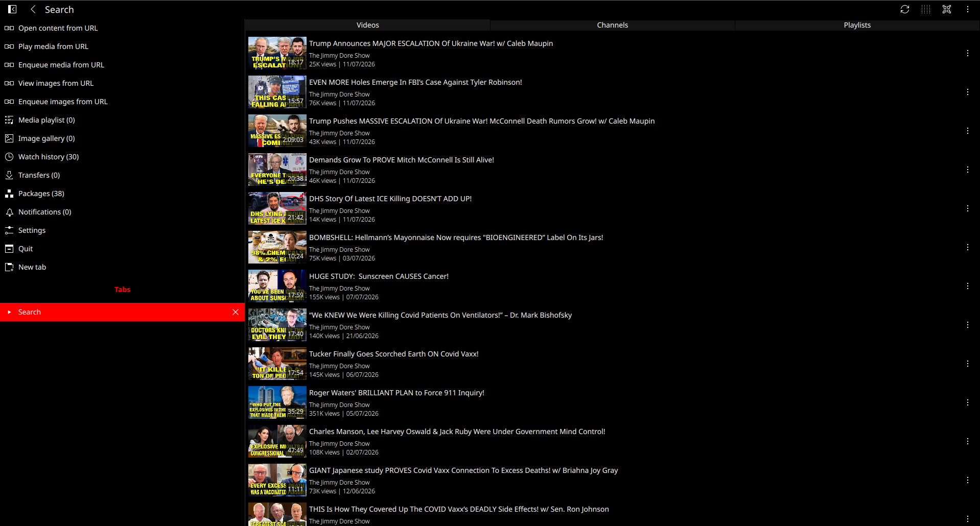Click the Transfers download icon
The height and width of the screenshot is (526, 980).
pyautogui.click(x=9, y=175)
